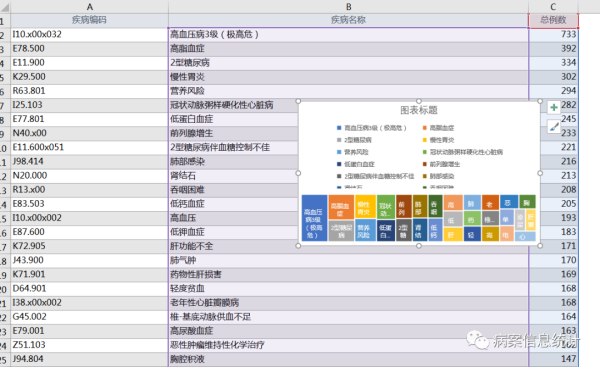Select cell Z51.103

[x=90, y=345]
